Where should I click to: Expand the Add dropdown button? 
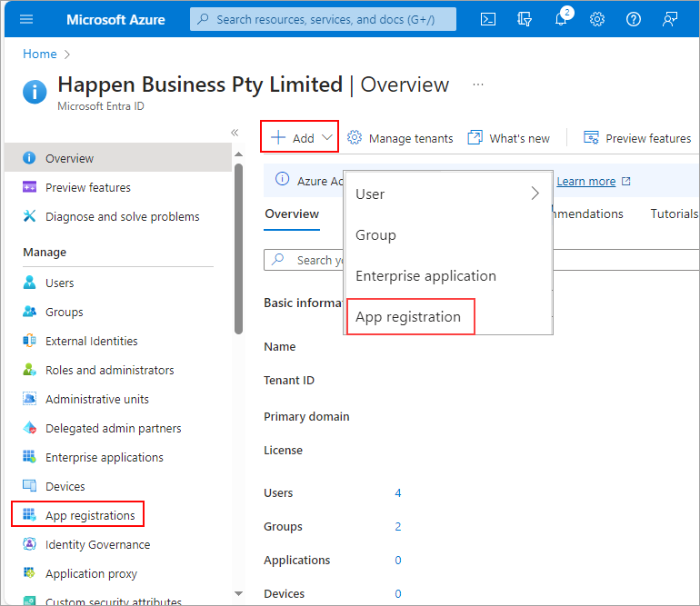[301, 138]
